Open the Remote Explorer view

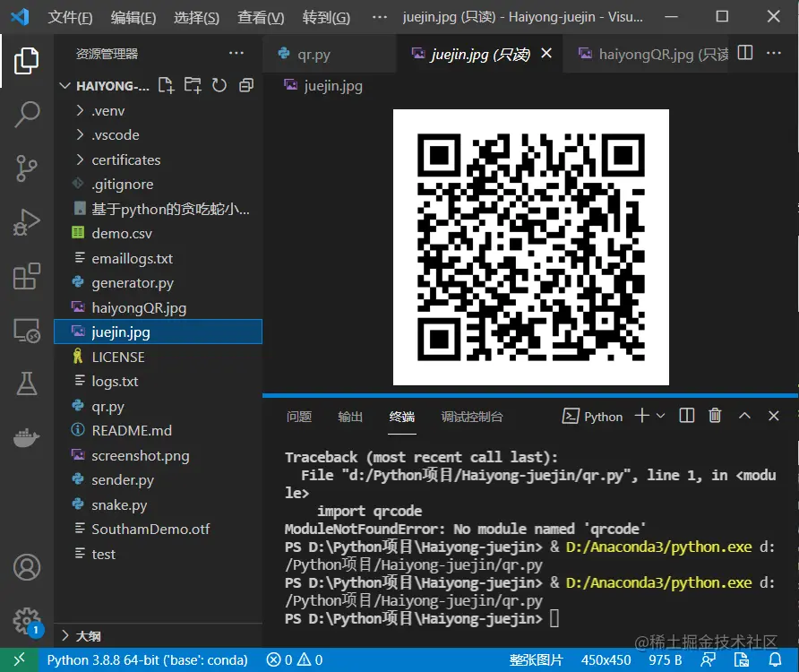(x=27, y=331)
